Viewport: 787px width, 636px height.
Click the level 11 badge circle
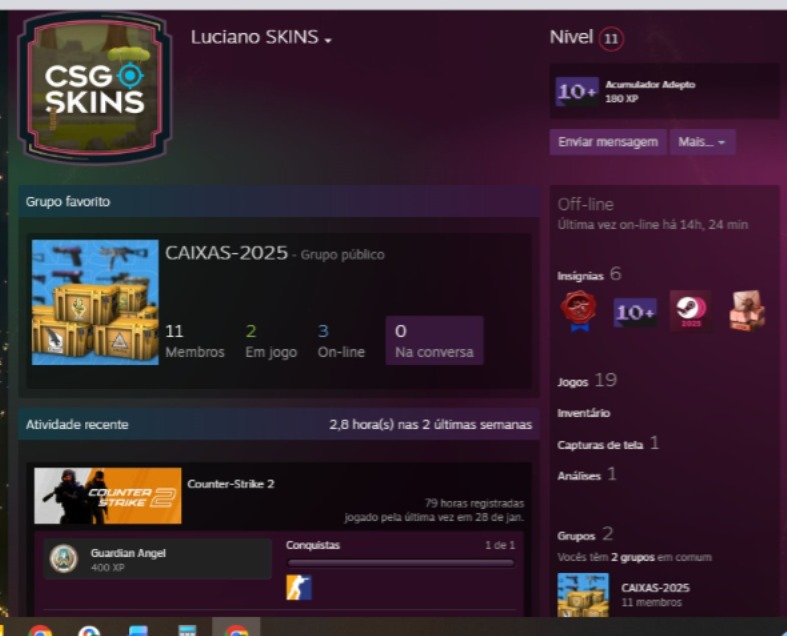tap(611, 39)
